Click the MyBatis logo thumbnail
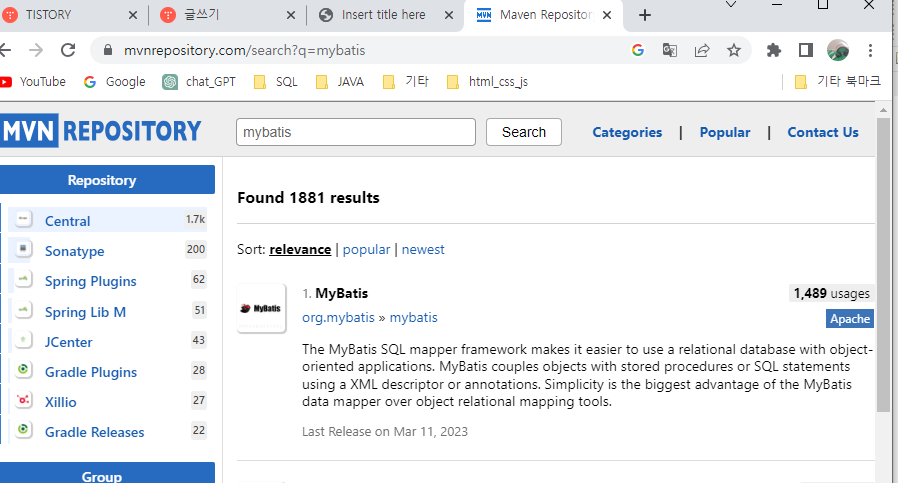Screen dimensions: 898x483 pos(262,308)
